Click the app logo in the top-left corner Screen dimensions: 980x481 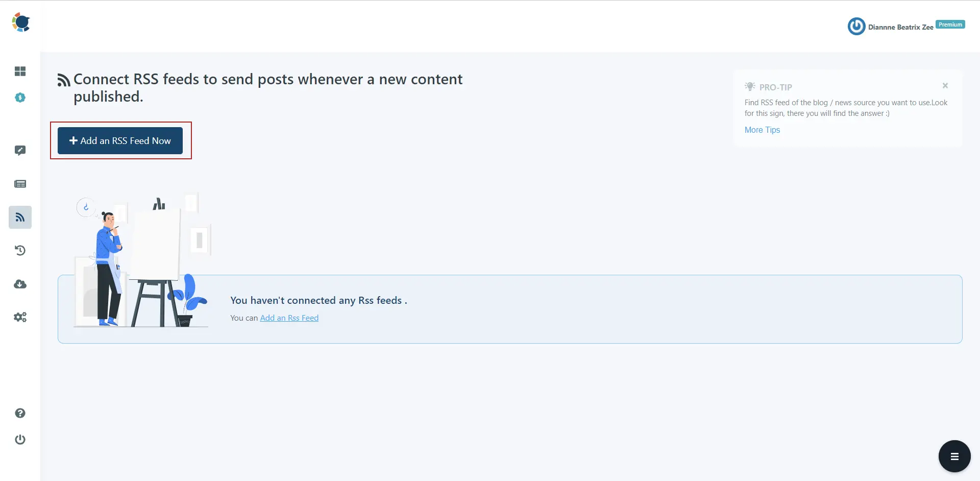coord(20,22)
